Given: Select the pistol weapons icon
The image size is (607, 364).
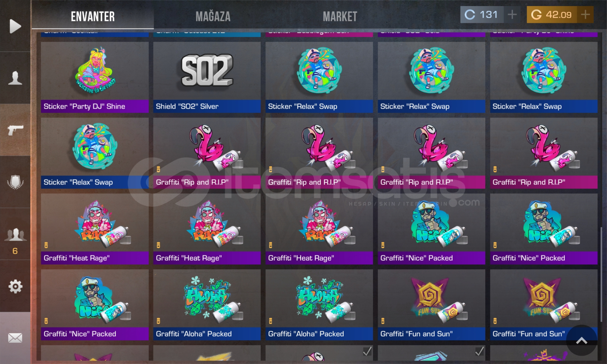Looking at the screenshot, I should (15, 130).
